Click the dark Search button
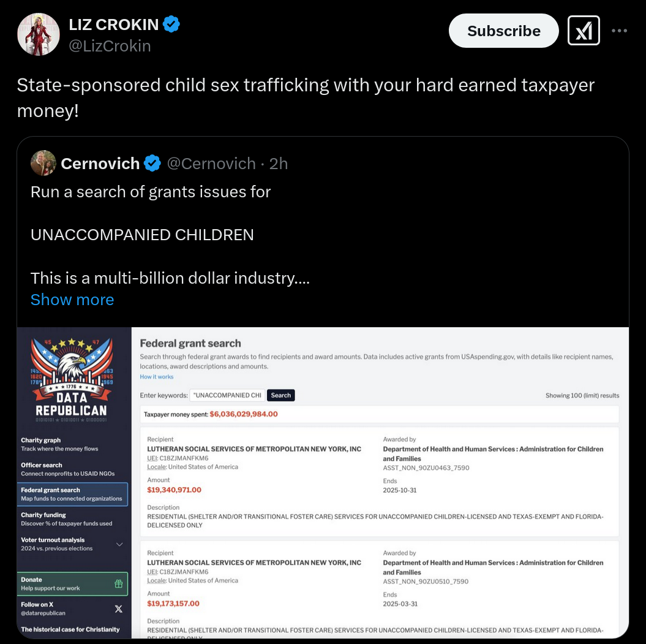Screen dimensions: 646x644 click(280, 395)
